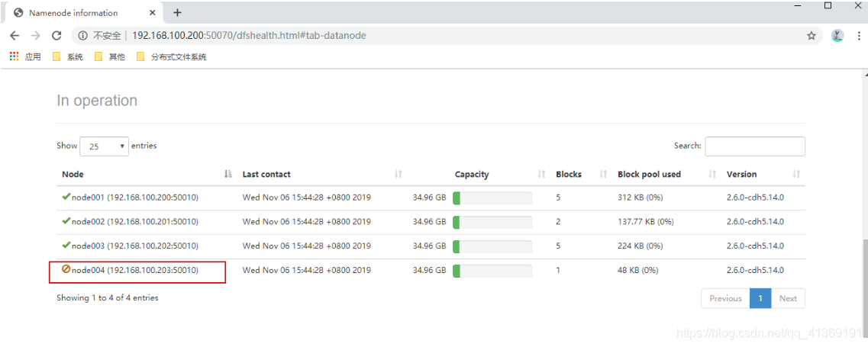Click the capacity usage bar for node003
The height and width of the screenshot is (347, 868).
(x=492, y=246)
